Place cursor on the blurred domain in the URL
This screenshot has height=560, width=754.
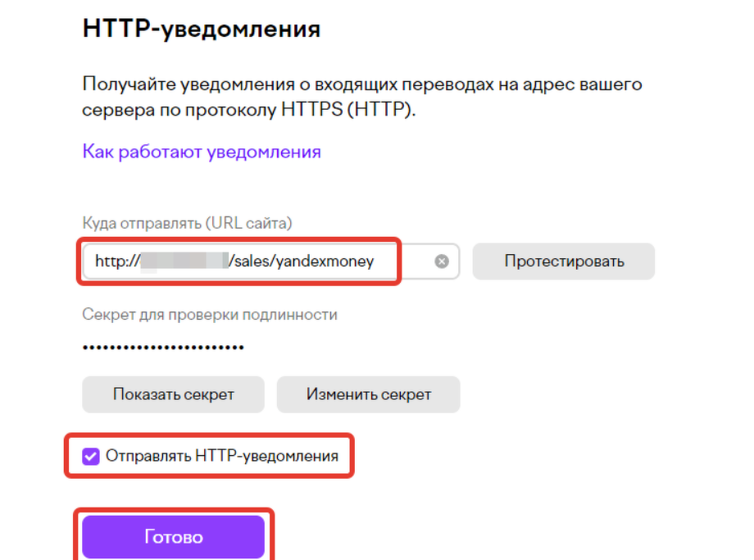pos(184,262)
